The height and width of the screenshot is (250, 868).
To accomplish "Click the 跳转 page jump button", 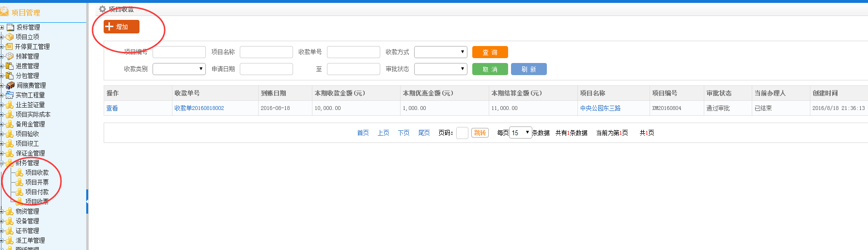I will [x=480, y=133].
